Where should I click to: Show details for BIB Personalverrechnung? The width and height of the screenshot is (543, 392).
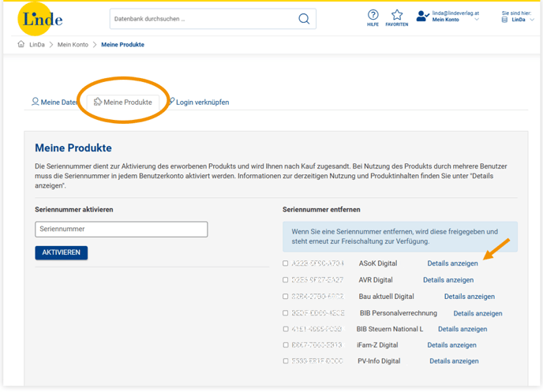click(478, 313)
